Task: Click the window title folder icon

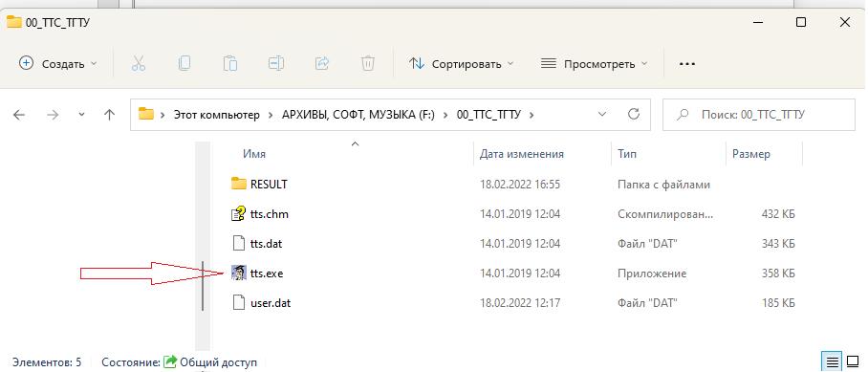Action: coord(13,22)
